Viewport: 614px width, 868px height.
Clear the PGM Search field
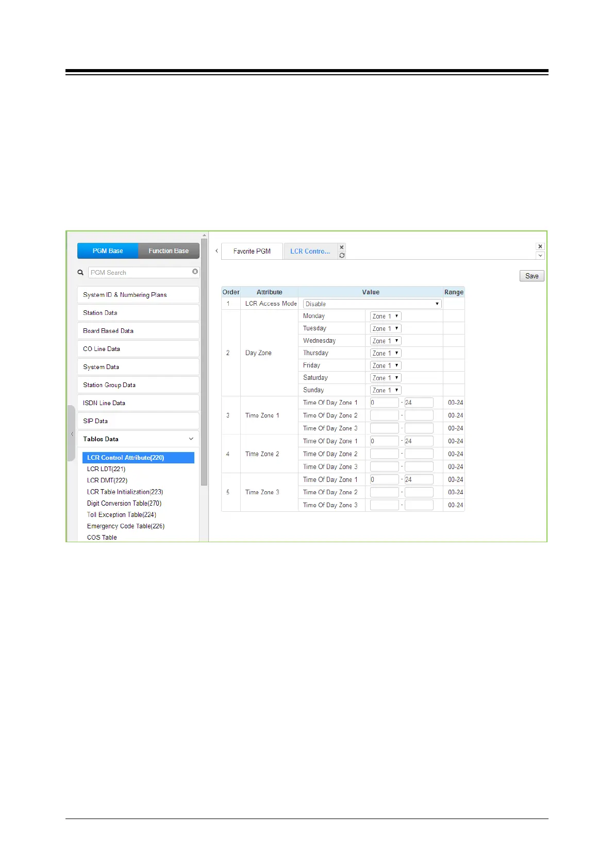(x=195, y=272)
